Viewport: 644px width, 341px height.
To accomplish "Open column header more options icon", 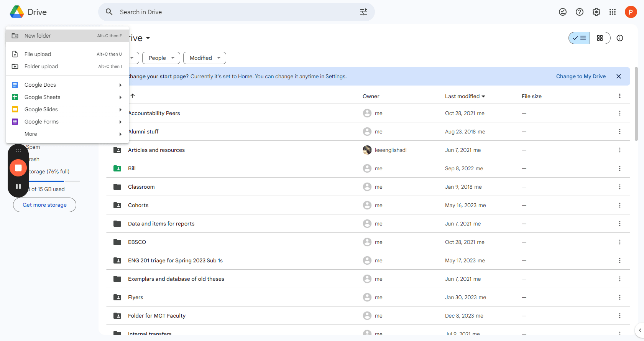I will pos(619,96).
